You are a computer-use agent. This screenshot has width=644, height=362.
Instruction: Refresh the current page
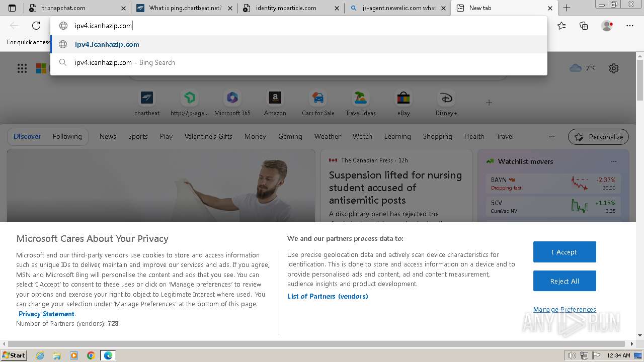(36, 26)
